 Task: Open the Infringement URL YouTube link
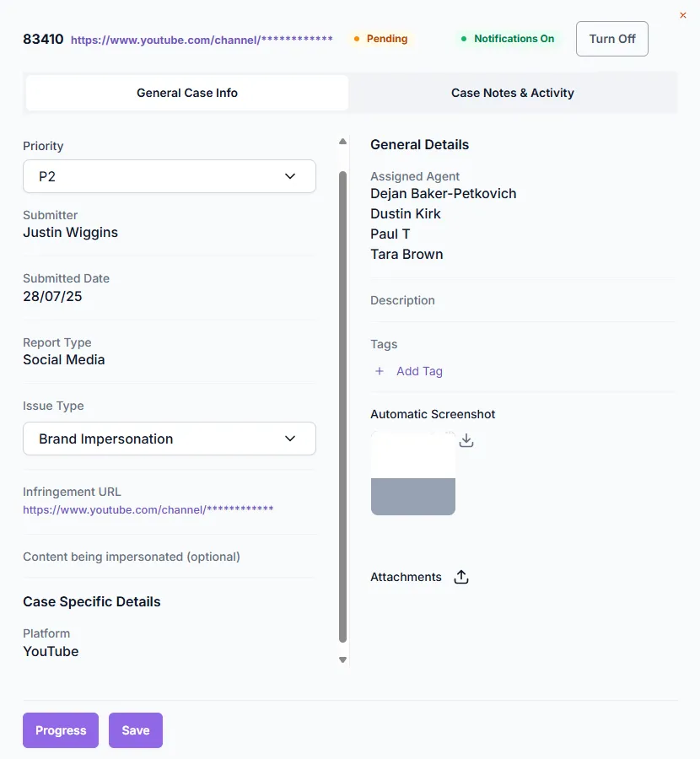coord(148,509)
